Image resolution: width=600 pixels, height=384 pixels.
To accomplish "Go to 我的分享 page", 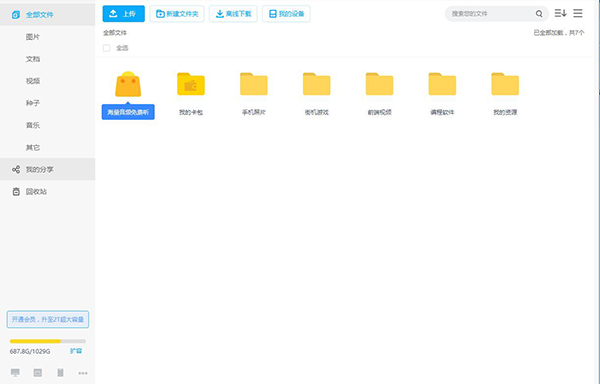I will pyautogui.click(x=47, y=169).
